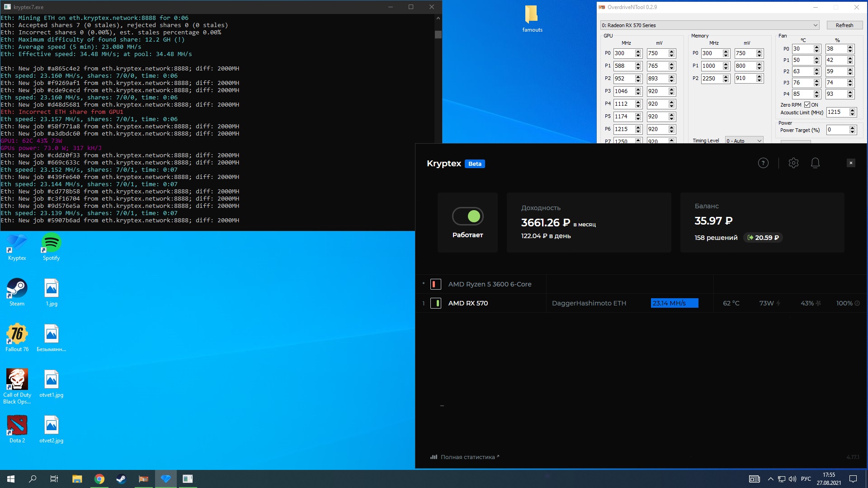Toggle the Kryptex mining switch off
This screenshot has height=488, width=868.
[x=468, y=216]
